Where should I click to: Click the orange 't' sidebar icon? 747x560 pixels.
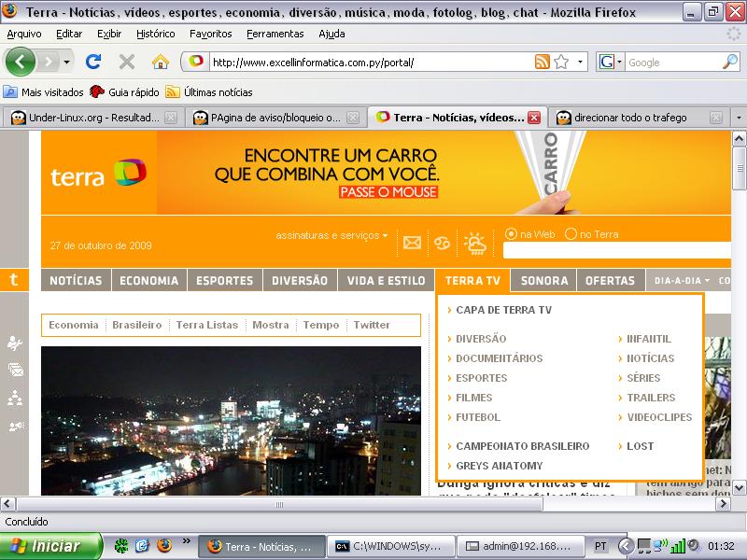tap(14, 279)
